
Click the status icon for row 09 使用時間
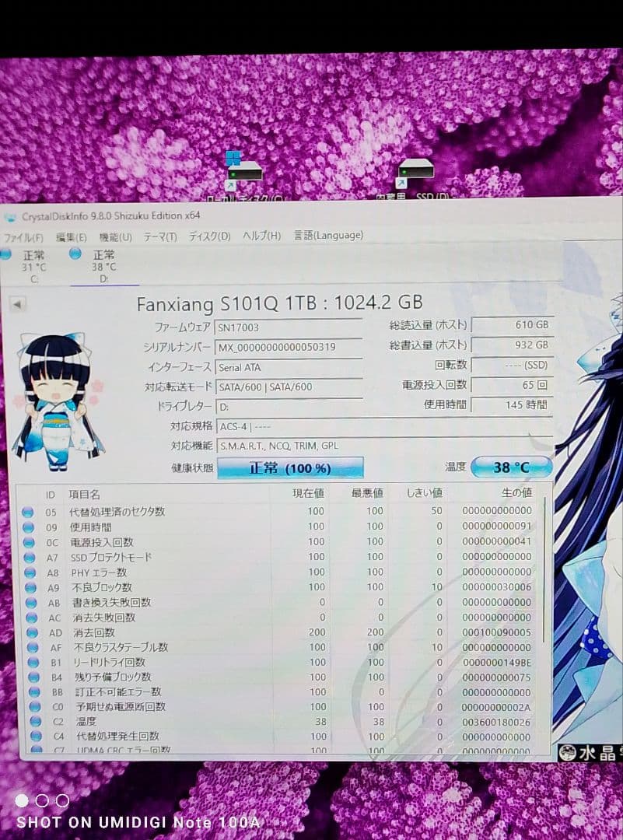[x=28, y=527]
